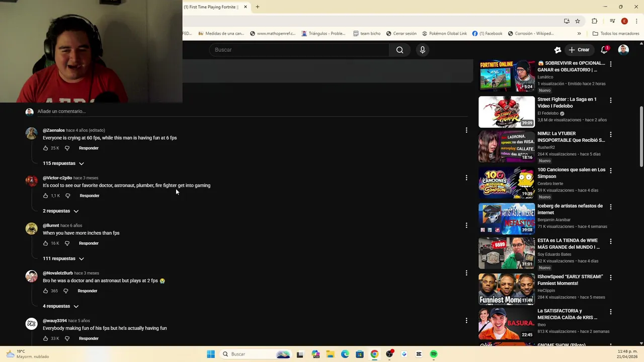Show more bookmarks with double chevron
This screenshot has height=362, width=644.
click(579, 34)
